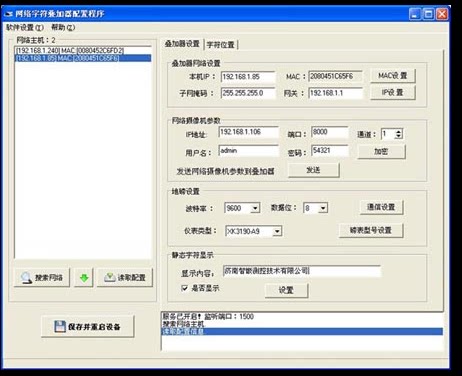Click the IP设置 button

pos(393,92)
